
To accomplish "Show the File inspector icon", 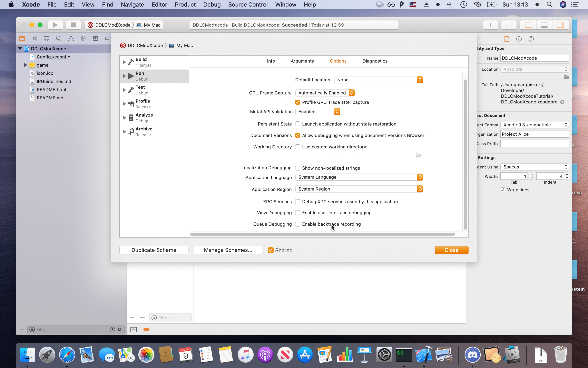I will pyautogui.click(x=507, y=39).
